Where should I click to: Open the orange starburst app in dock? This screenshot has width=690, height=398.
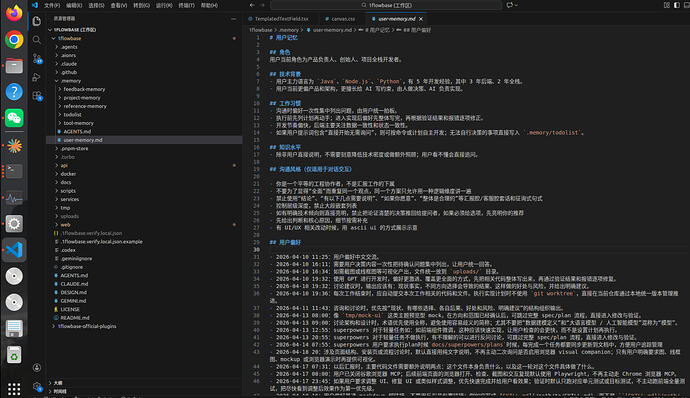point(14,145)
